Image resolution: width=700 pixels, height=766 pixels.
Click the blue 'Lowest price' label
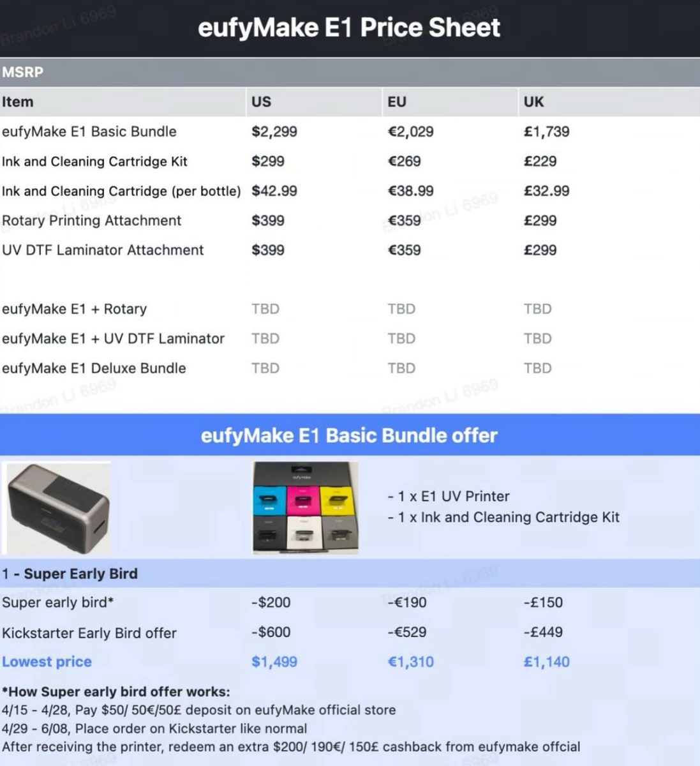[x=47, y=662]
